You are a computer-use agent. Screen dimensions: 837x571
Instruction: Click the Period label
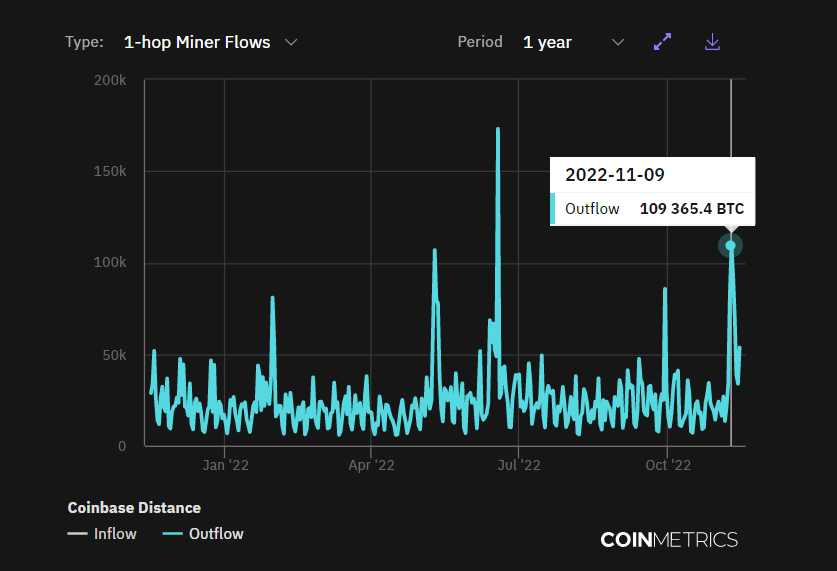tap(480, 42)
